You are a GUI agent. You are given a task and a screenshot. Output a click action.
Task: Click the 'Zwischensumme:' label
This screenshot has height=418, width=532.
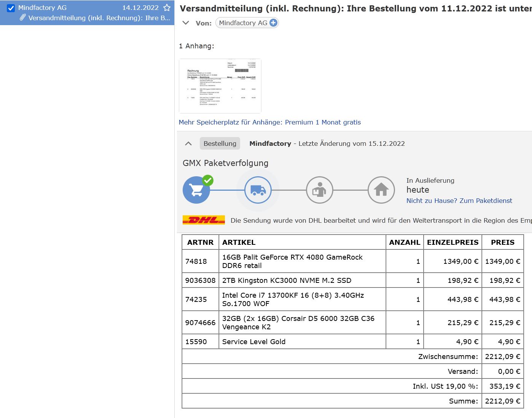point(448,356)
